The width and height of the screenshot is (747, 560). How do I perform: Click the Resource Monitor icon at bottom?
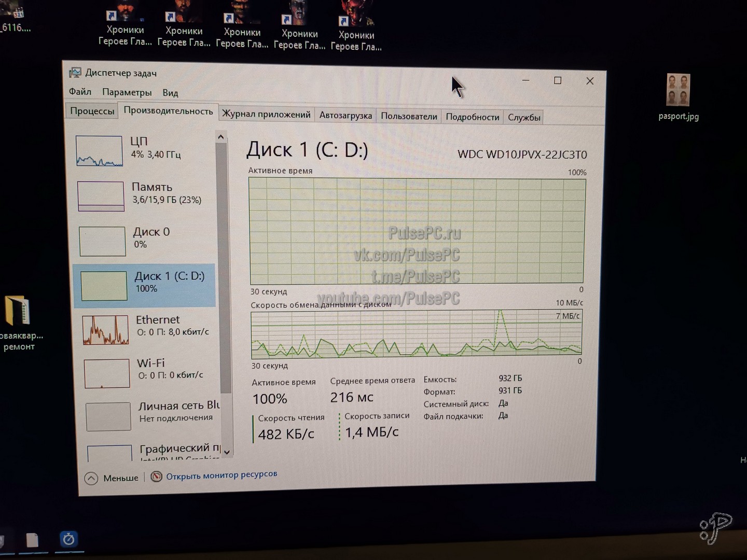(156, 476)
